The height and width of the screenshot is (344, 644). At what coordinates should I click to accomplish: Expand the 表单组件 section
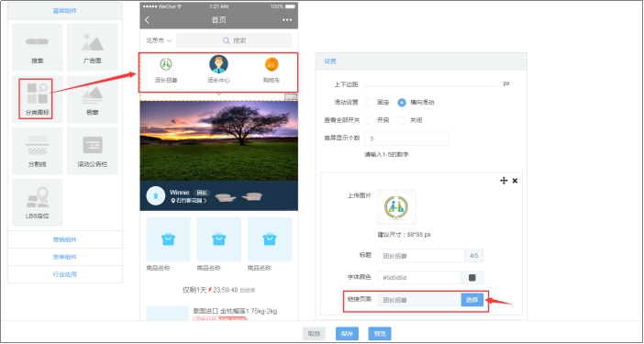pos(65,257)
